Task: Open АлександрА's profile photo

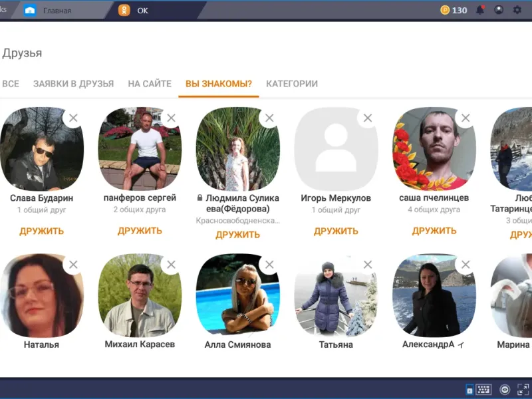Action: click(x=434, y=295)
